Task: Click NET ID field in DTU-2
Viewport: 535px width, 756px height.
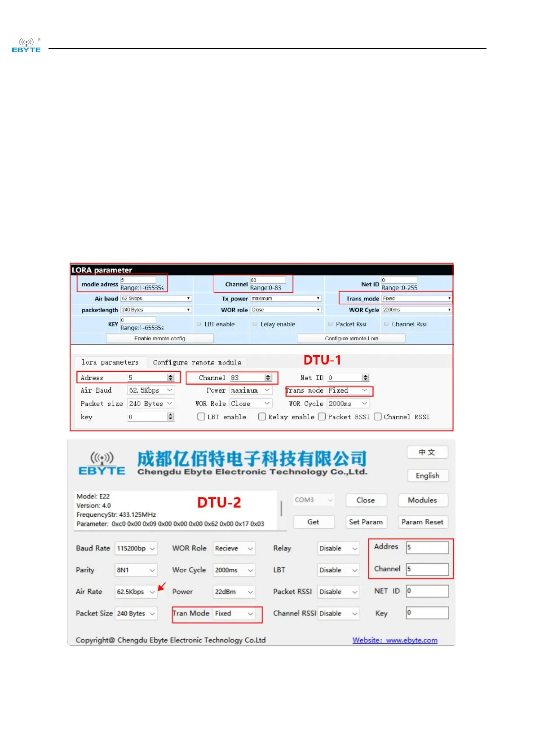Action: [427, 591]
